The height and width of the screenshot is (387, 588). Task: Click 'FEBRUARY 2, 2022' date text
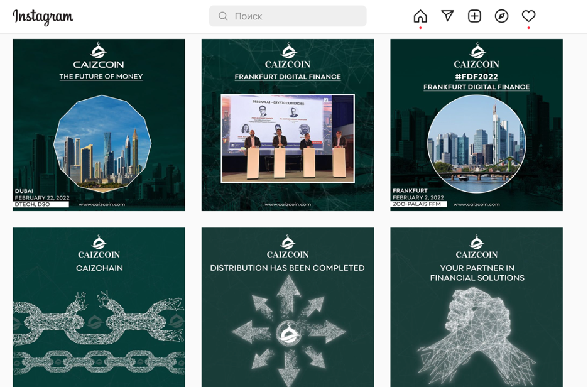pos(418,197)
